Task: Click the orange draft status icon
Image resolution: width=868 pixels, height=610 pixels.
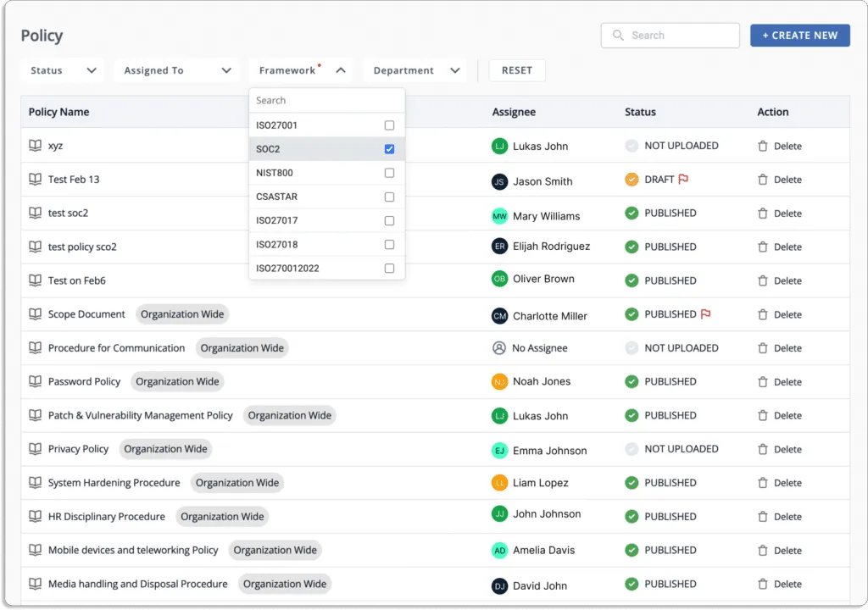Action: 632,180
